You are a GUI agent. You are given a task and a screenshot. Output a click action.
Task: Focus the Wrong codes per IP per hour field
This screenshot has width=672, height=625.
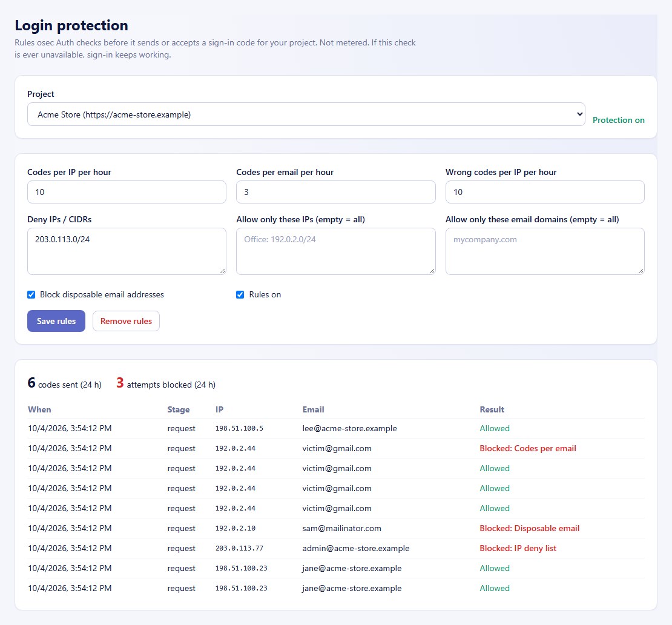click(545, 192)
